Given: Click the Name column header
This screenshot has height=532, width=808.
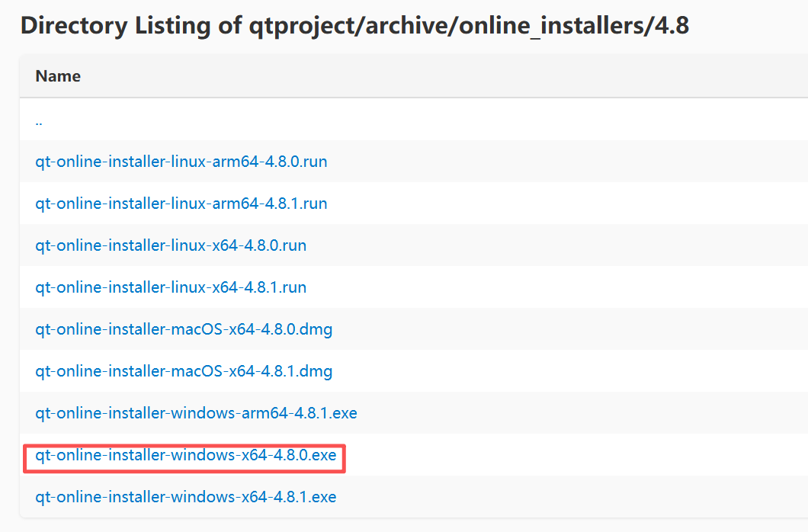Looking at the screenshot, I should pos(58,76).
